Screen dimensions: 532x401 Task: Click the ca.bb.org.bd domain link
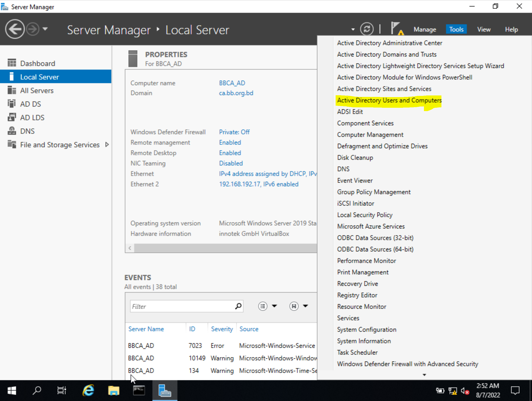click(236, 93)
